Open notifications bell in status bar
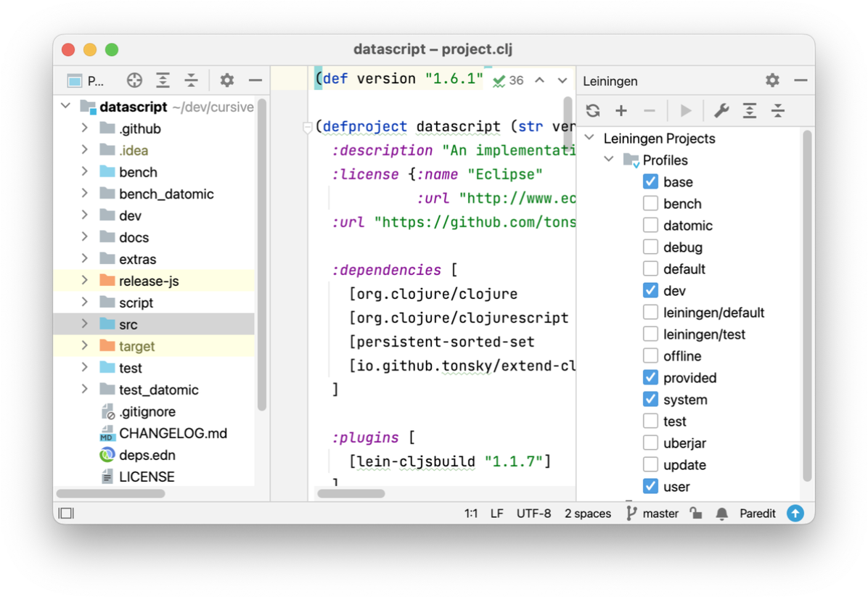Viewport: 868px width, 597px height. [x=722, y=514]
